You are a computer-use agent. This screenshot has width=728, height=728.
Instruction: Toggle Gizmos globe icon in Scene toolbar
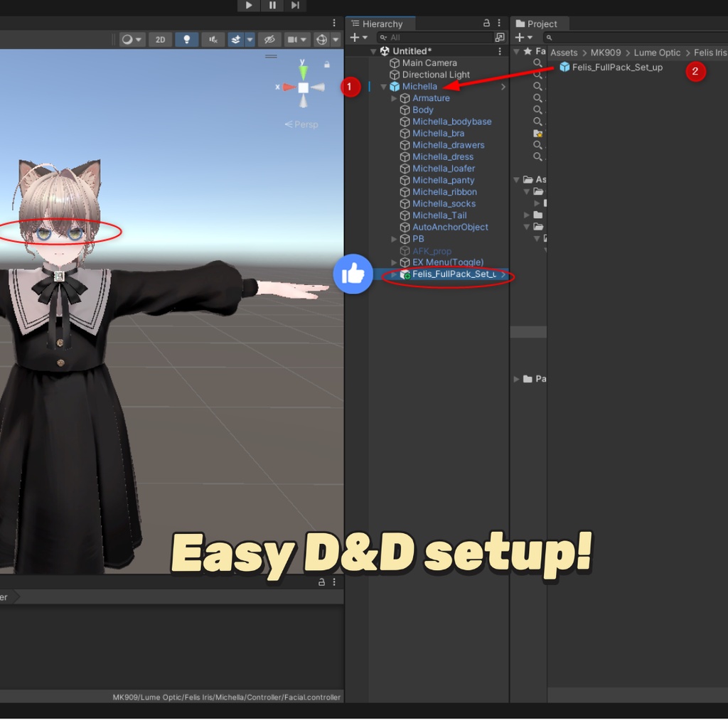[322, 40]
